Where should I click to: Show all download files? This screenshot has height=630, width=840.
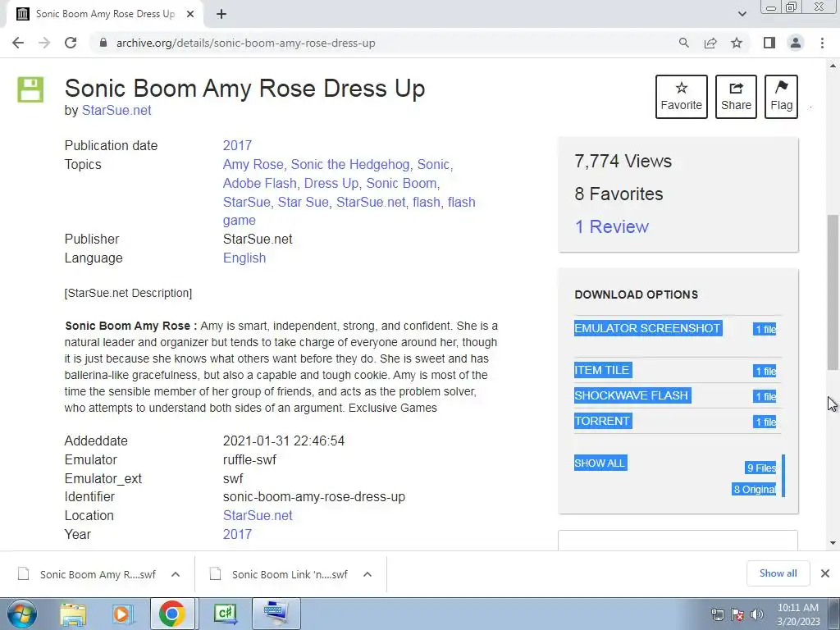[x=600, y=463]
